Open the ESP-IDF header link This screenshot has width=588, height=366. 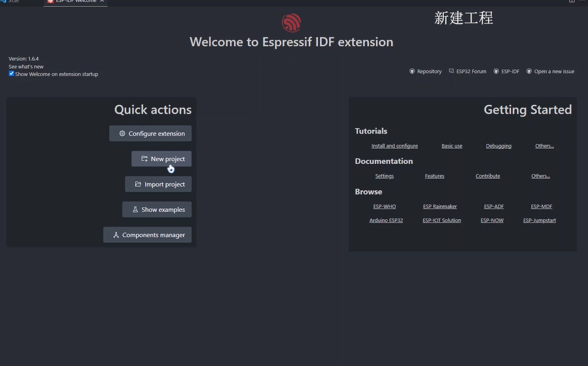tap(510, 71)
